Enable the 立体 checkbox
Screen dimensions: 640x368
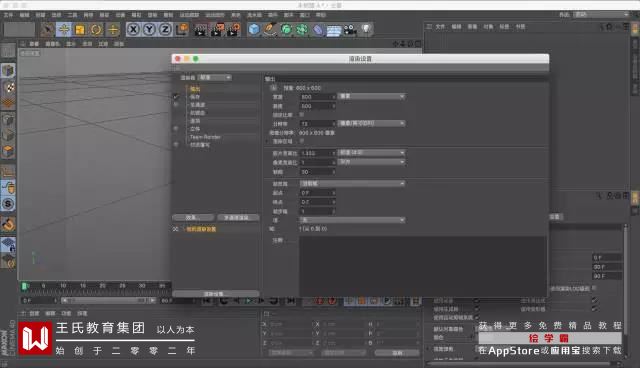[x=176, y=129]
